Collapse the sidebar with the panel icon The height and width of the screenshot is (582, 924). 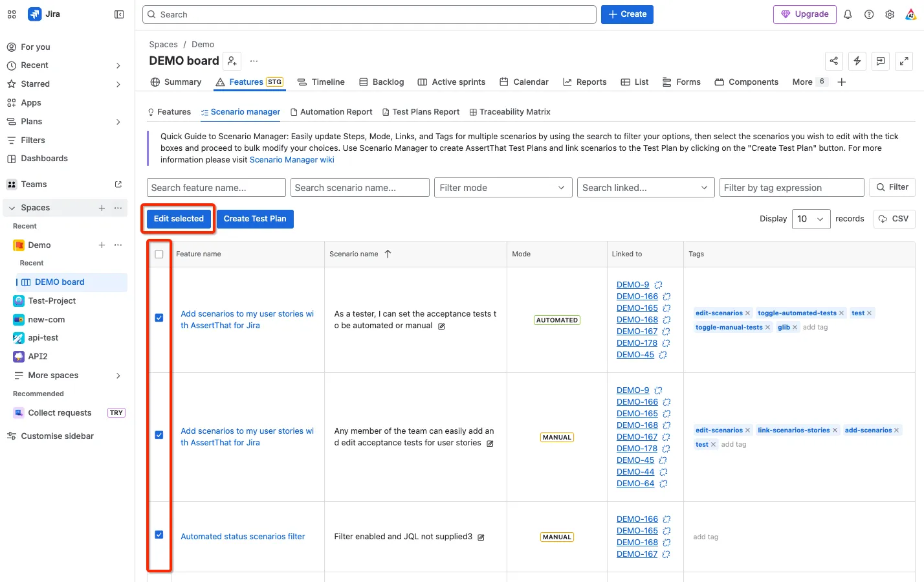tap(119, 14)
